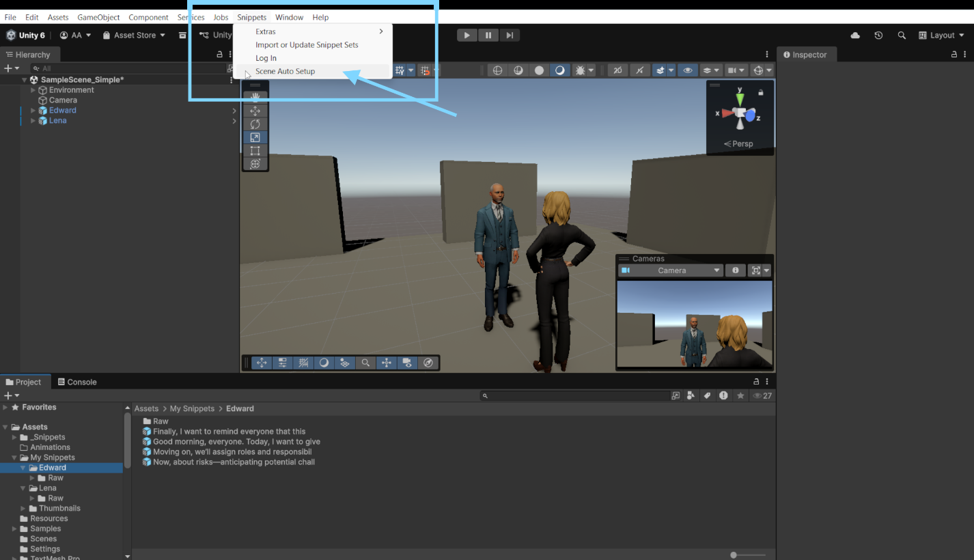Image resolution: width=974 pixels, height=560 pixels.
Task: Open the Extras submenu
Action: [x=314, y=31]
